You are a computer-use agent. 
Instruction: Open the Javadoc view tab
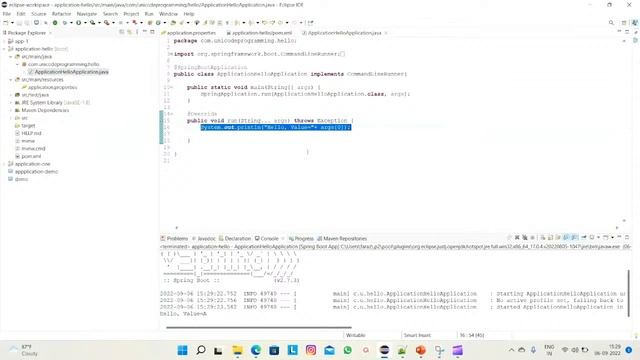204,238
